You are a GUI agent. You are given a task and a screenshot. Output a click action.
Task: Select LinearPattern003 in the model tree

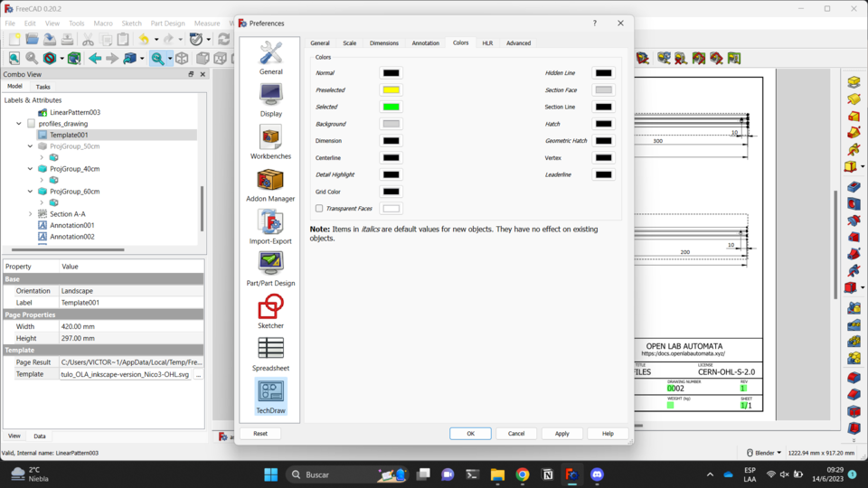click(75, 112)
